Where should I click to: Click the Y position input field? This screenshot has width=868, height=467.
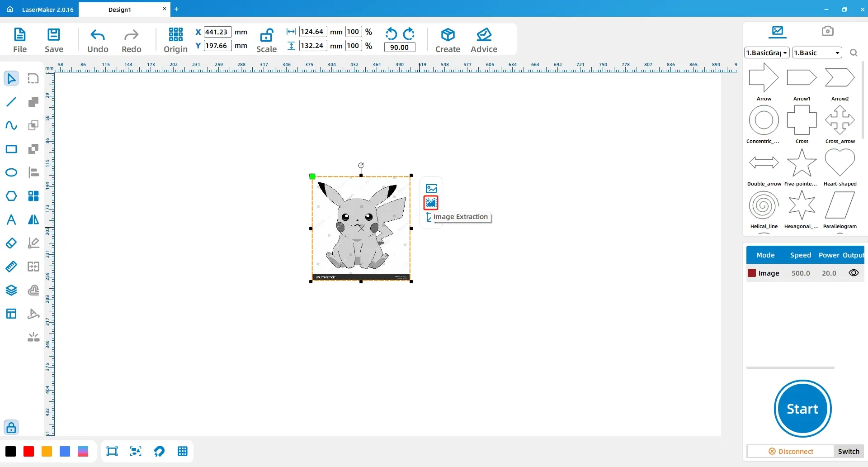click(217, 46)
